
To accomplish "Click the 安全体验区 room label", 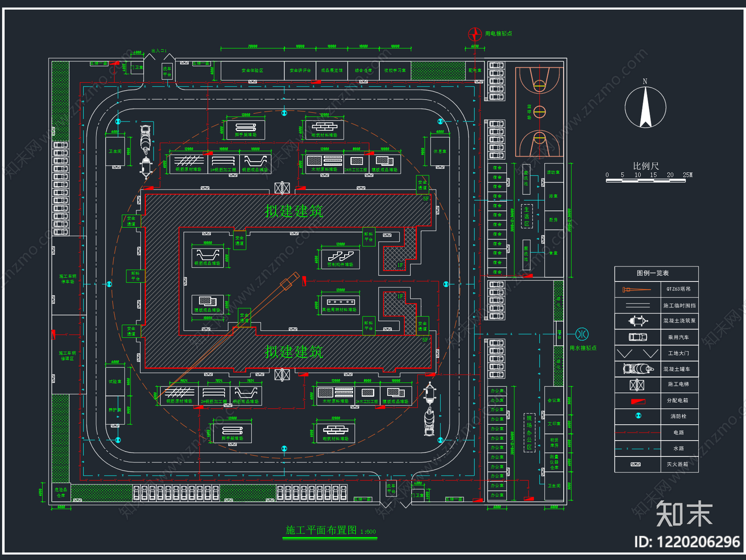I will pyautogui.click(x=252, y=71).
